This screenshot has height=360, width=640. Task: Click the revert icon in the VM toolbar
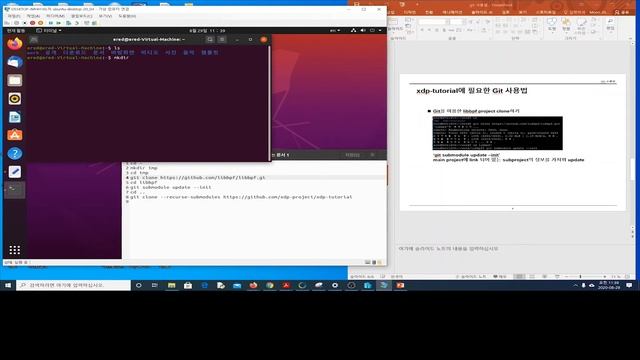pos(76,23)
